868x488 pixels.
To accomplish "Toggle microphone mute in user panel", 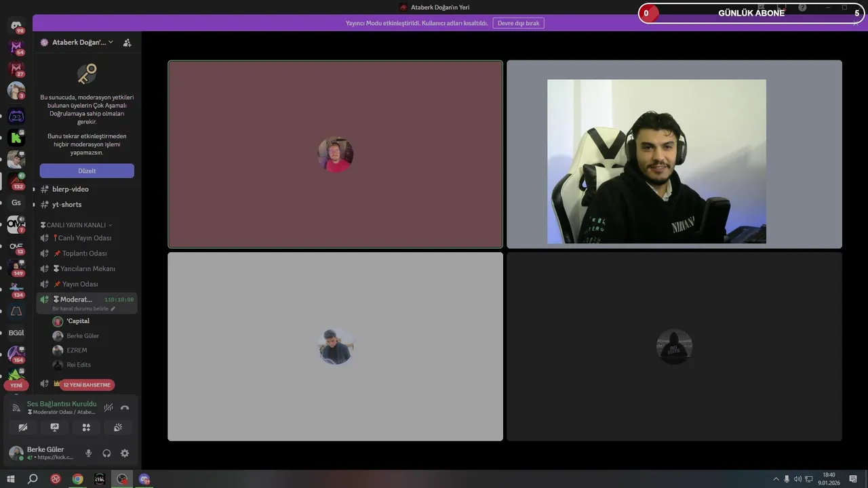I will click(88, 453).
